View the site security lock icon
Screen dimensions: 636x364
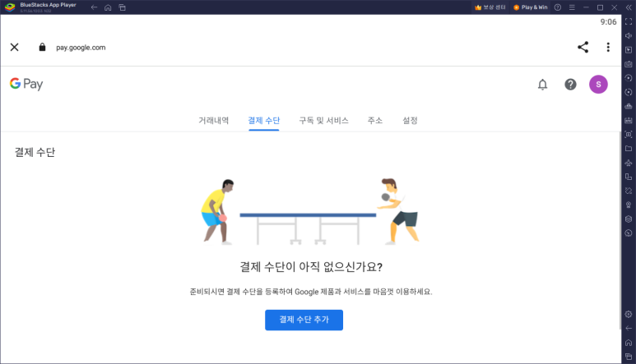point(42,48)
